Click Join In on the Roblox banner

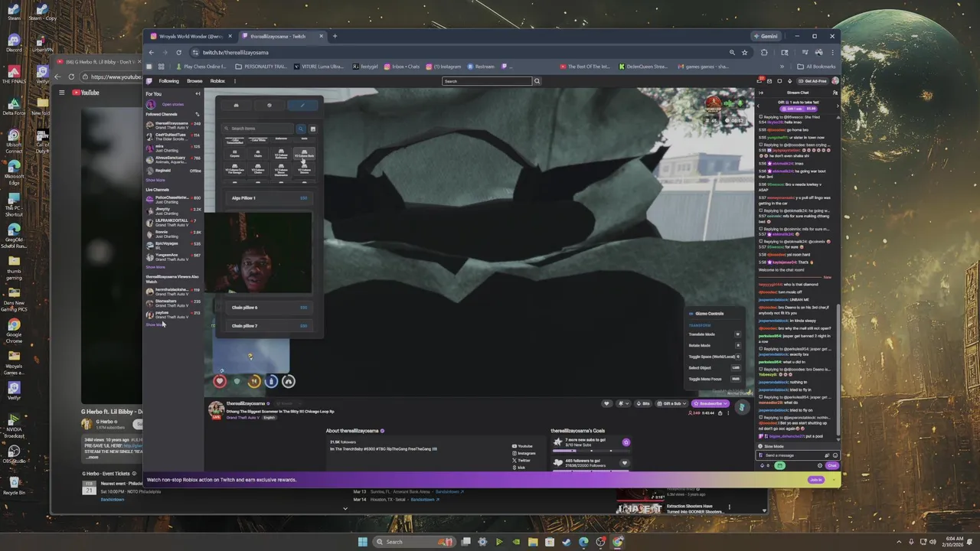point(816,480)
